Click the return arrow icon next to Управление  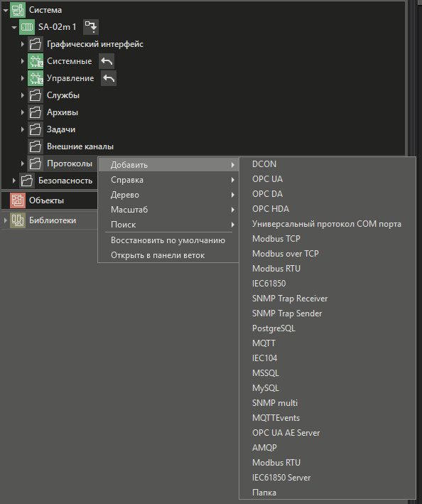(109, 78)
